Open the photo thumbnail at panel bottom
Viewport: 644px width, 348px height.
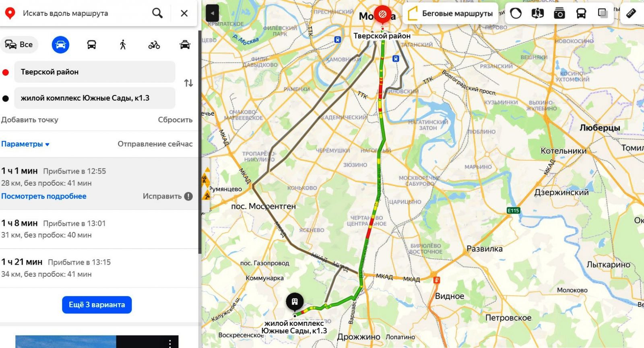tap(97, 342)
